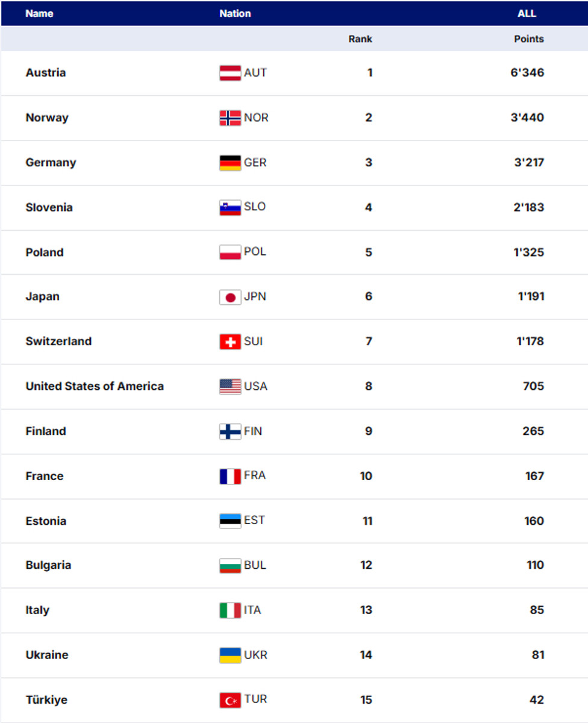Image resolution: width=588 pixels, height=723 pixels.
Task: Open the United States of America link
Action: coord(95,386)
